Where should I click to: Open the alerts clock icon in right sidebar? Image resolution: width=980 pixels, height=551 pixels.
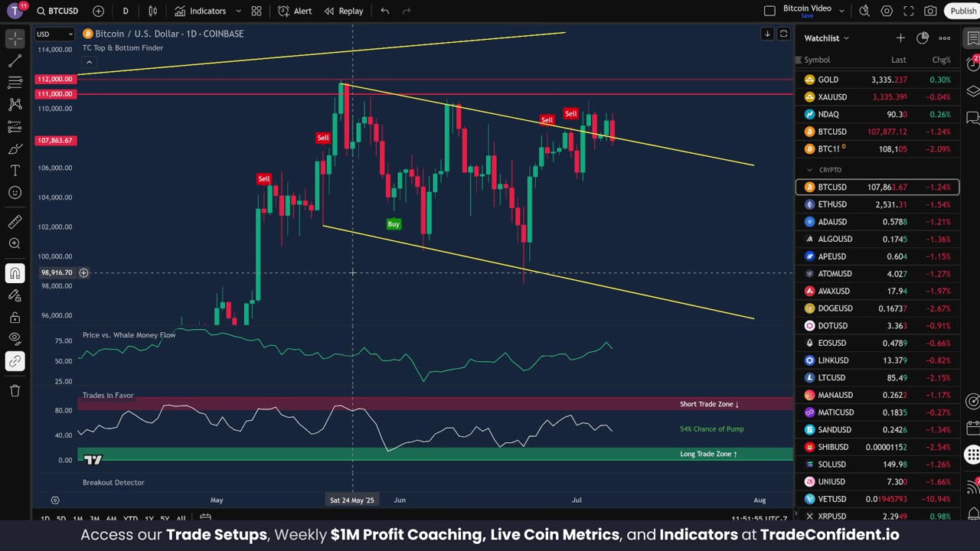pyautogui.click(x=972, y=65)
